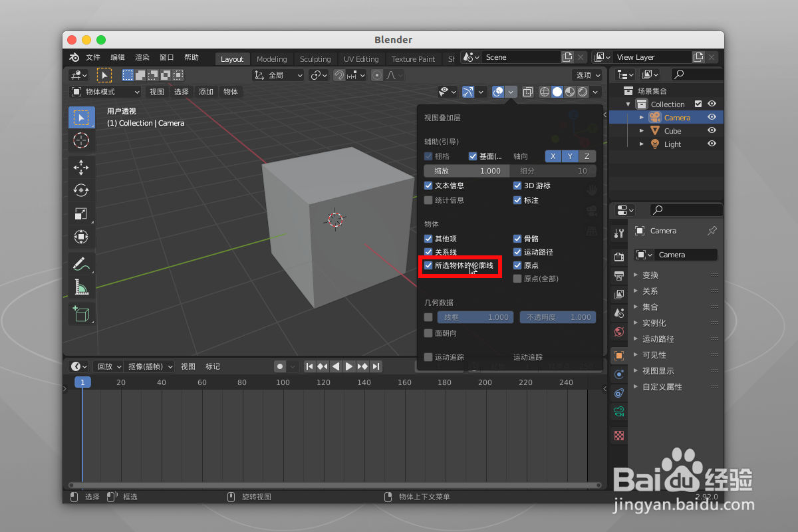Open the overlays dropdown arrow
The image size is (798, 532).
point(511,92)
